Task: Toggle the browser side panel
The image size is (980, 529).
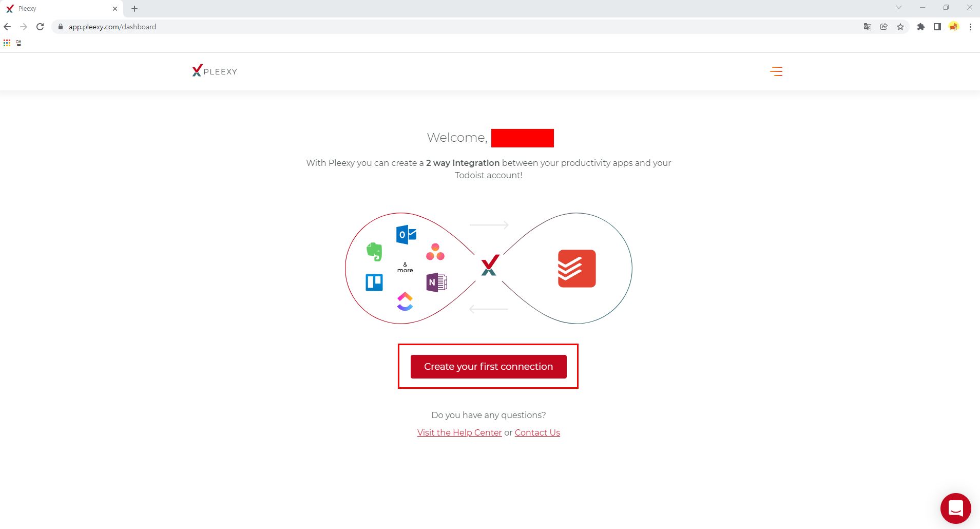Action: coord(937,27)
